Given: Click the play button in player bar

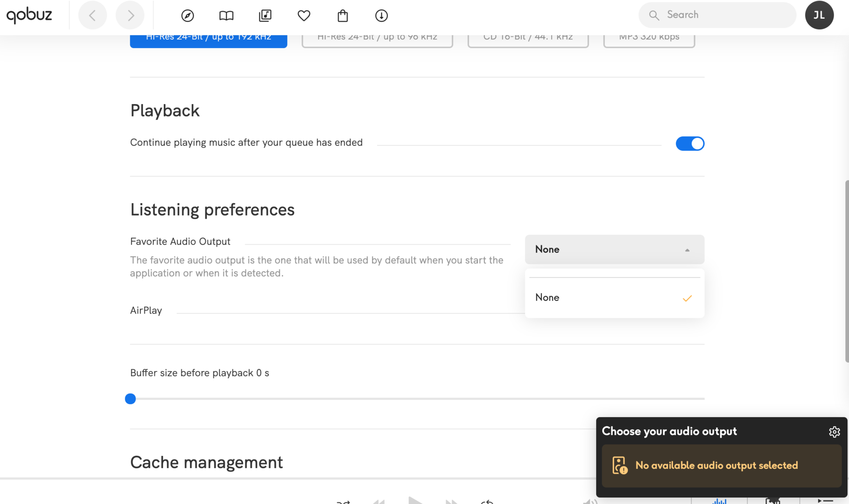Looking at the screenshot, I should point(414,500).
